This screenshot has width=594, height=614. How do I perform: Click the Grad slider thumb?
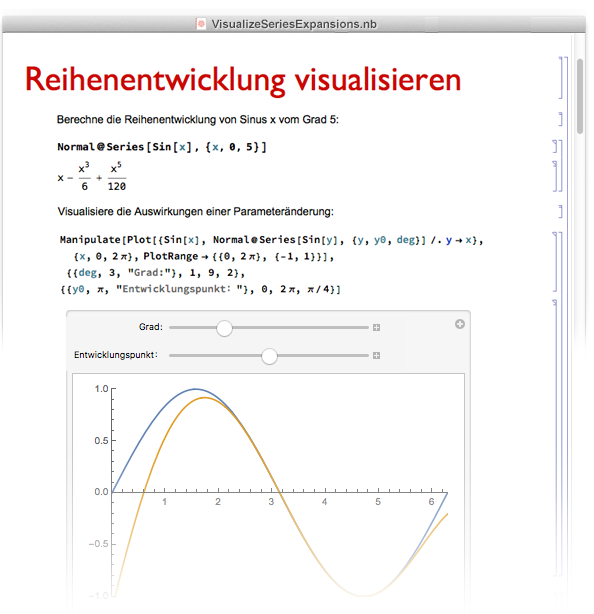(224, 328)
